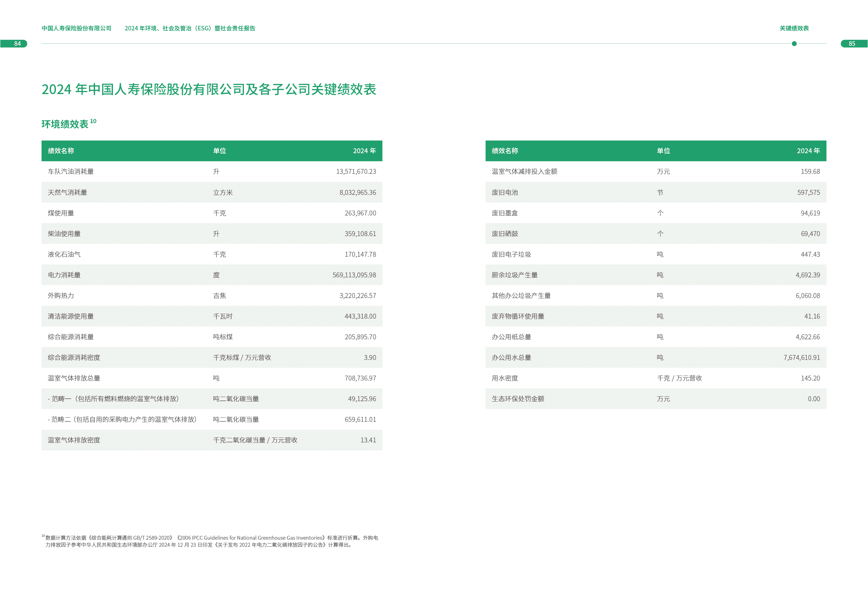Click the main green page title
The height and width of the screenshot is (589, 868).
pyautogui.click(x=208, y=89)
